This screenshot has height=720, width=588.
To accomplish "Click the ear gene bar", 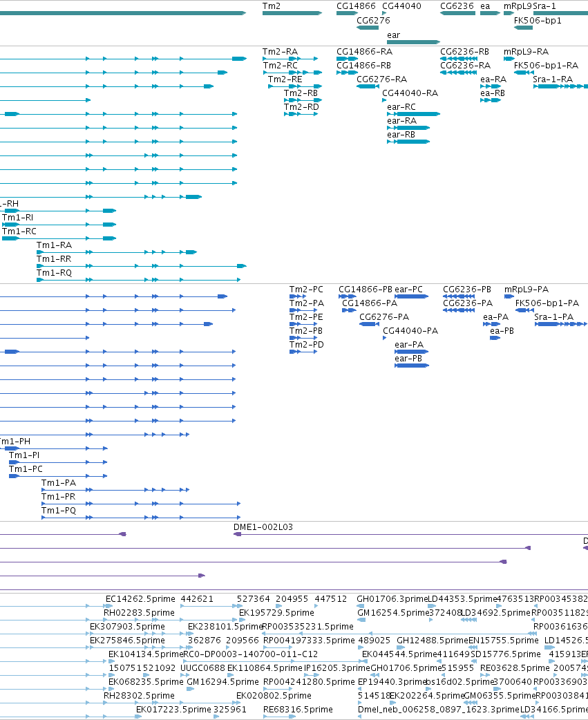I will tap(414, 42).
